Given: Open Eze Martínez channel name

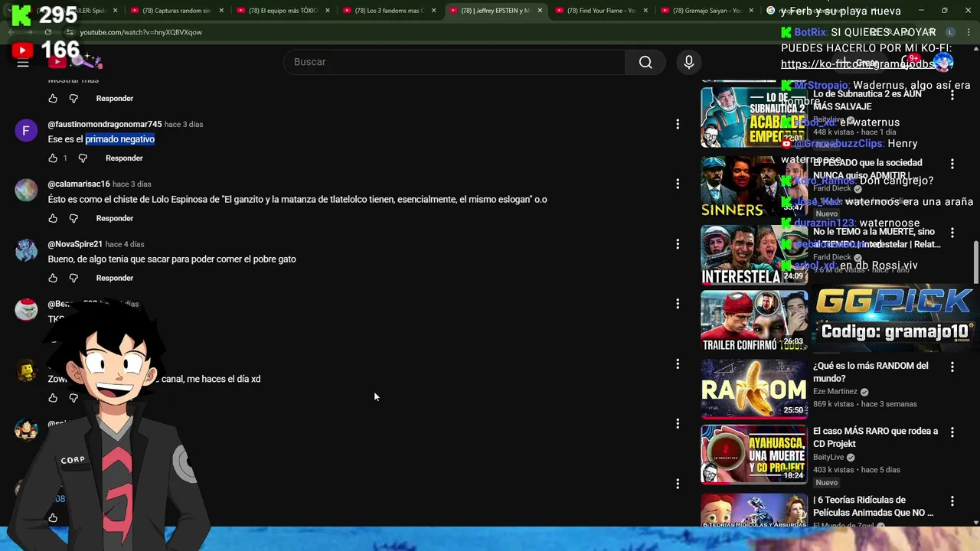Looking at the screenshot, I should tap(835, 392).
